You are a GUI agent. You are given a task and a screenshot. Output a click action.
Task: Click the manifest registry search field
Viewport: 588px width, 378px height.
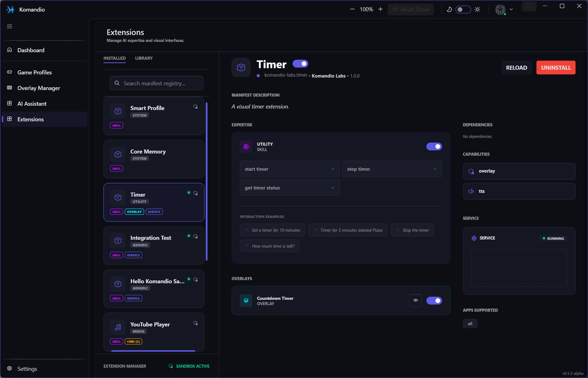[x=156, y=83]
